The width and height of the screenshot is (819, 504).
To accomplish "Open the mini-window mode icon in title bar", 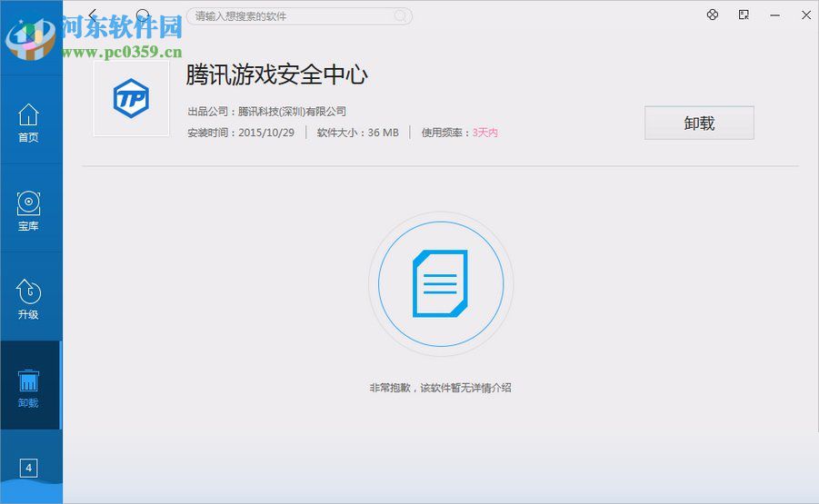I will pos(744,15).
